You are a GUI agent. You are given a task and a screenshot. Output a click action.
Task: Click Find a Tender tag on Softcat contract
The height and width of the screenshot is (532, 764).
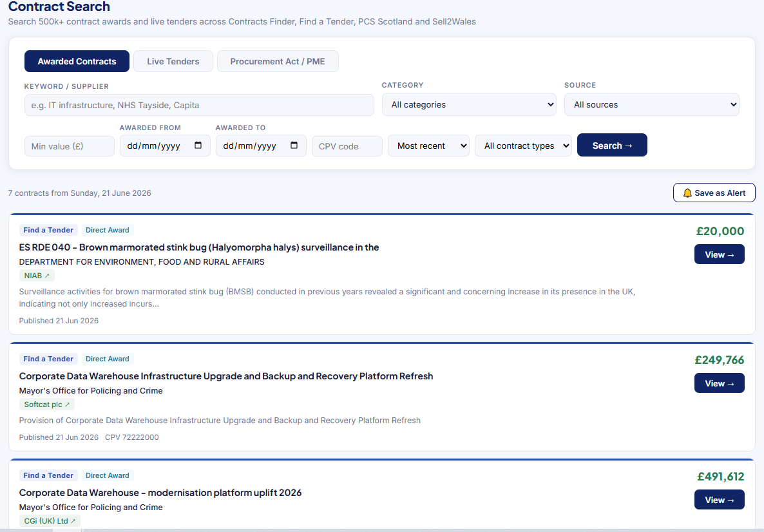pyautogui.click(x=48, y=359)
